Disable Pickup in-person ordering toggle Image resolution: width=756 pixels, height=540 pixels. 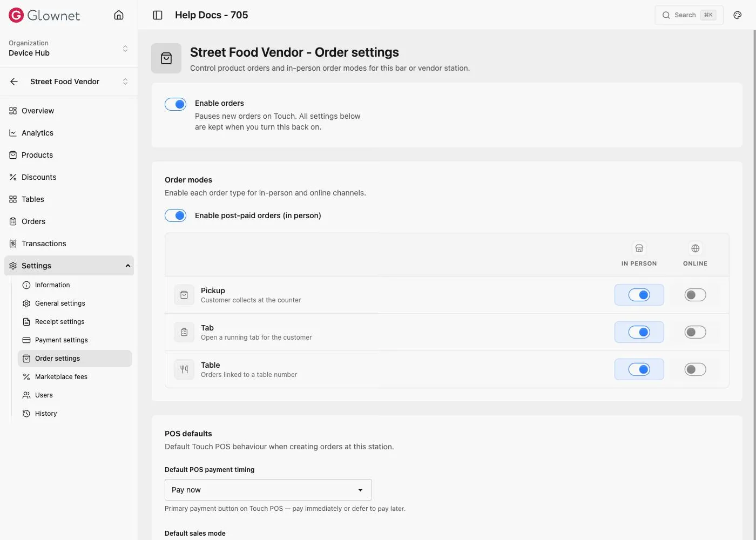639,295
